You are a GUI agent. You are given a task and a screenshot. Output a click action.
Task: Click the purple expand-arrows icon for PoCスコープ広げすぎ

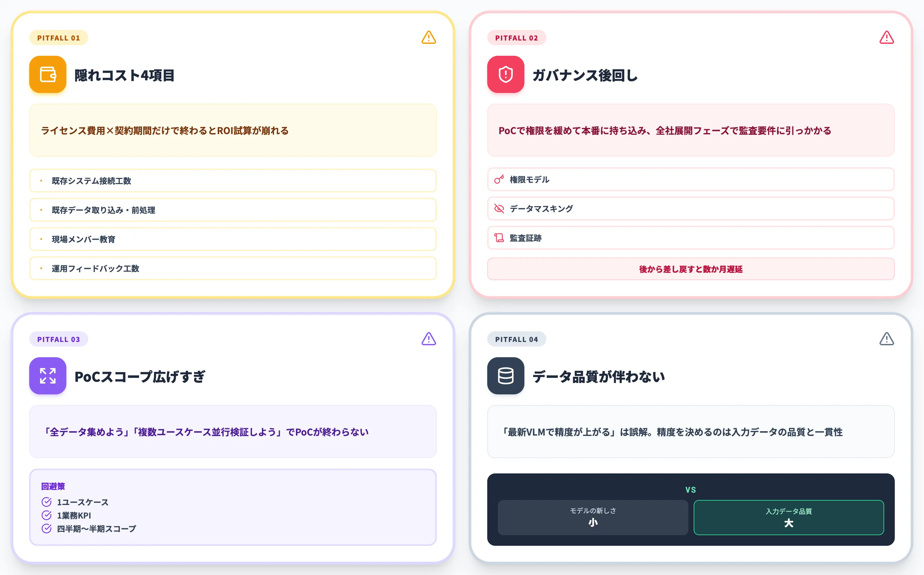pos(47,376)
